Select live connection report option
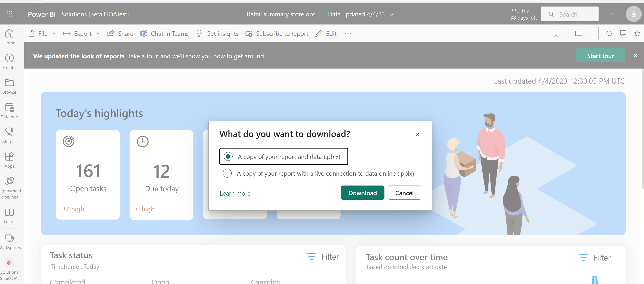644x284 pixels. point(227,173)
